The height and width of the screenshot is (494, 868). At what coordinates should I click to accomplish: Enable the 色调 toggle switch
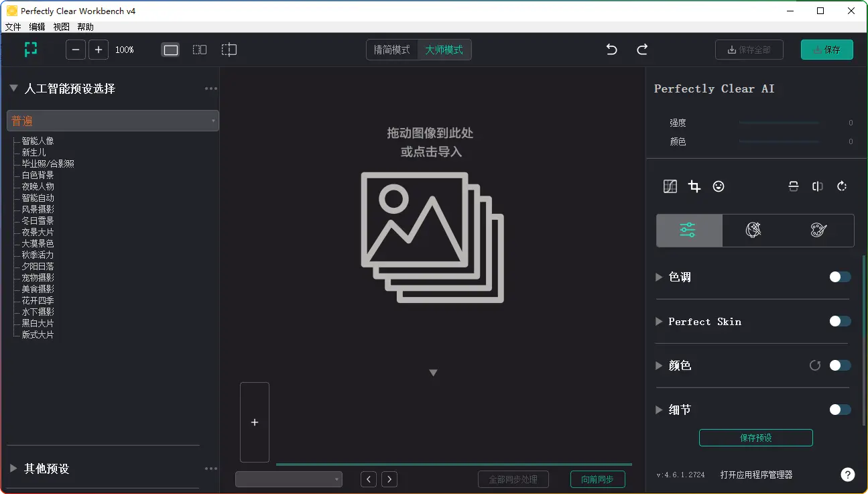pyautogui.click(x=840, y=277)
